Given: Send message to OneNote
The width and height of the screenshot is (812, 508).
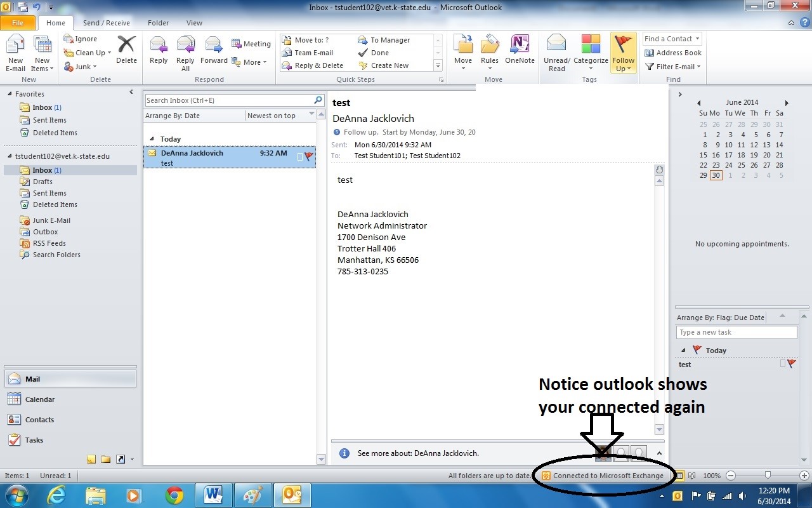Looking at the screenshot, I should tap(520, 50).
